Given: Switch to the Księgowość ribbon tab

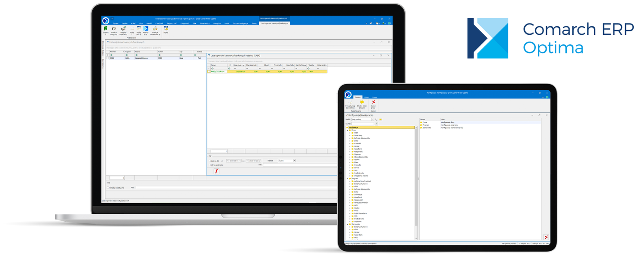Looking at the screenshot, I should point(184,23).
